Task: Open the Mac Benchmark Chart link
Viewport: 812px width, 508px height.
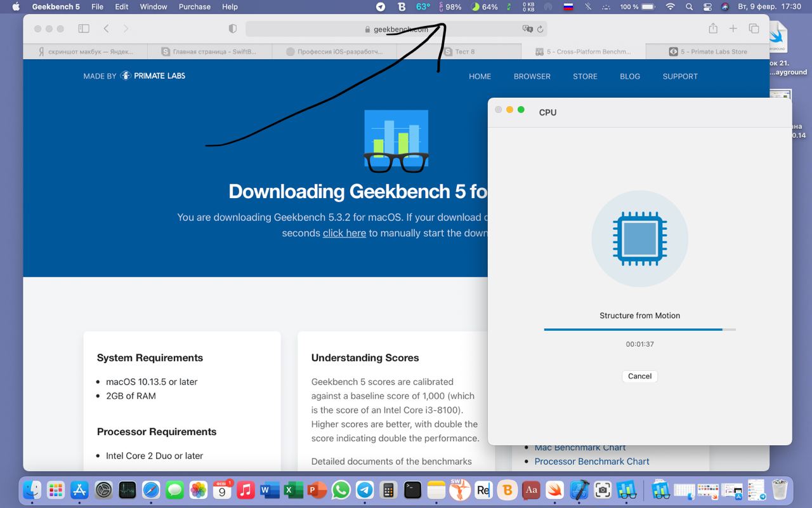Action: pos(580,448)
